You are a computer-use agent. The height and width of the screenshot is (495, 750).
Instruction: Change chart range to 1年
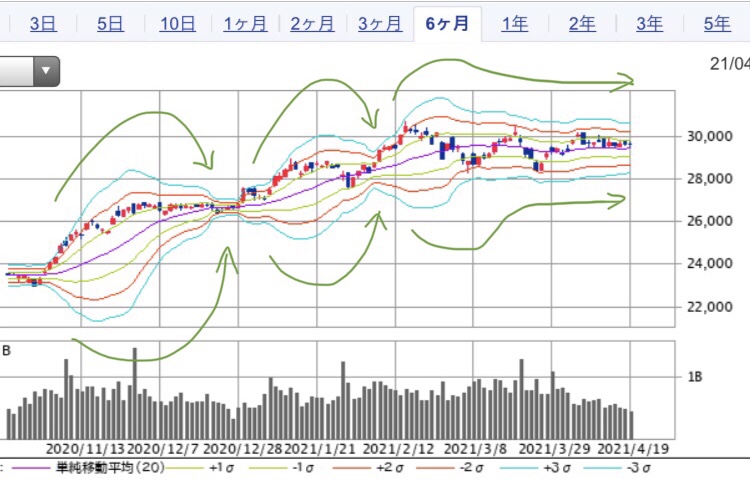pyautogui.click(x=515, y=24)
